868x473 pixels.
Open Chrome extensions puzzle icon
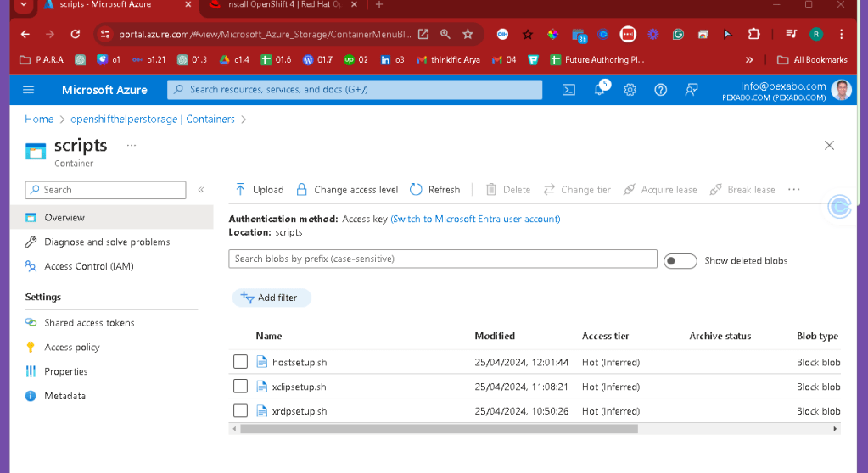[753, 34]
